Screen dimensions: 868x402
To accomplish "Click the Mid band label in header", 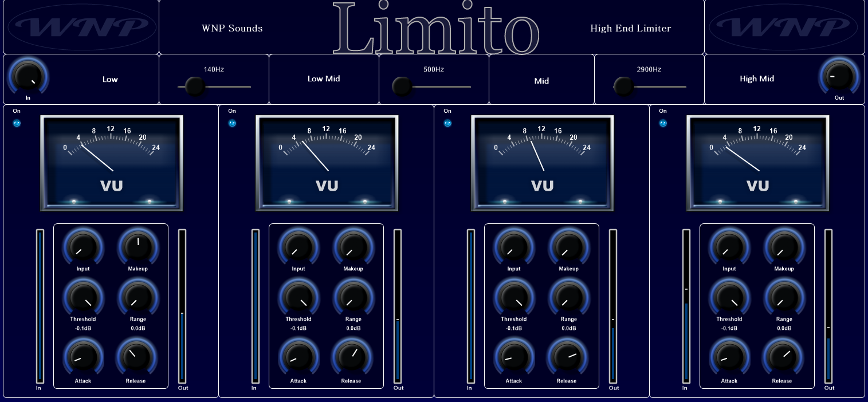I will (541, 81).
